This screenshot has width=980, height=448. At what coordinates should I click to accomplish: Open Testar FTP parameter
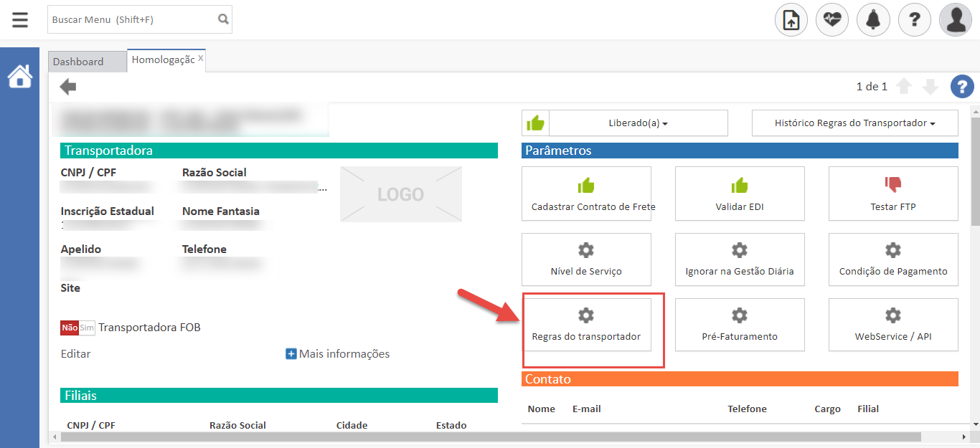[892, 194]
